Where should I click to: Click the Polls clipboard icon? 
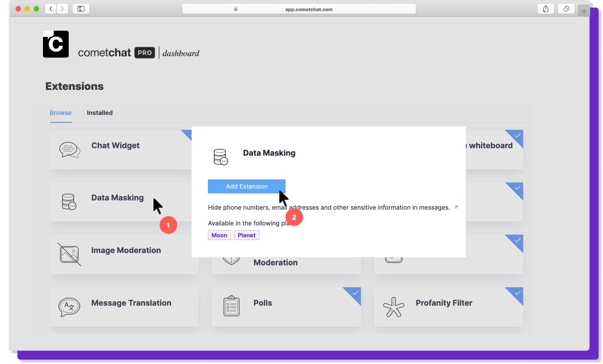click(x=232, y=306)
